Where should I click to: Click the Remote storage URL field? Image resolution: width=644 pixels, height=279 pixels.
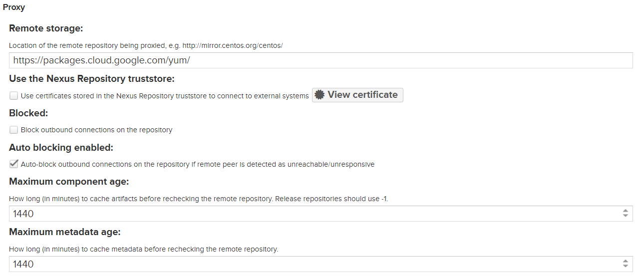[320, 60]
